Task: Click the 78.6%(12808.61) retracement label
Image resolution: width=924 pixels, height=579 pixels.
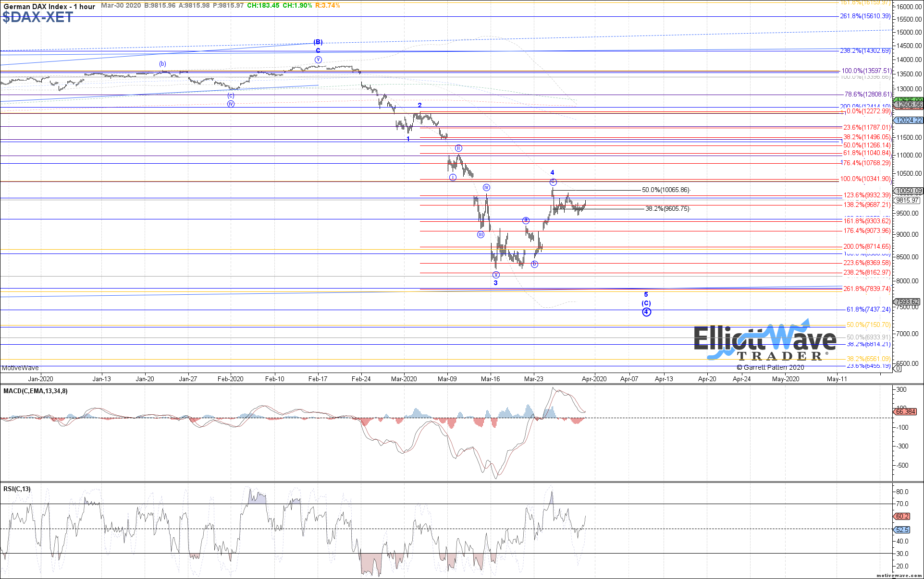Action: point(868,95)
